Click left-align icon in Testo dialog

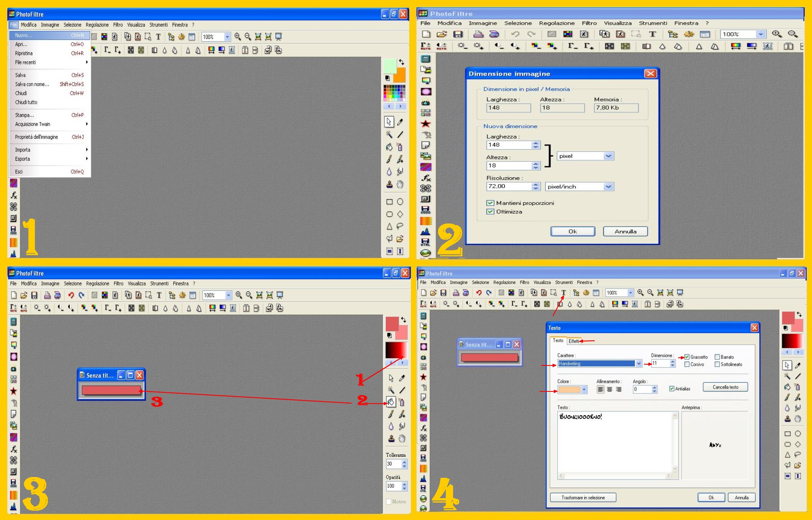click(600, 389)
